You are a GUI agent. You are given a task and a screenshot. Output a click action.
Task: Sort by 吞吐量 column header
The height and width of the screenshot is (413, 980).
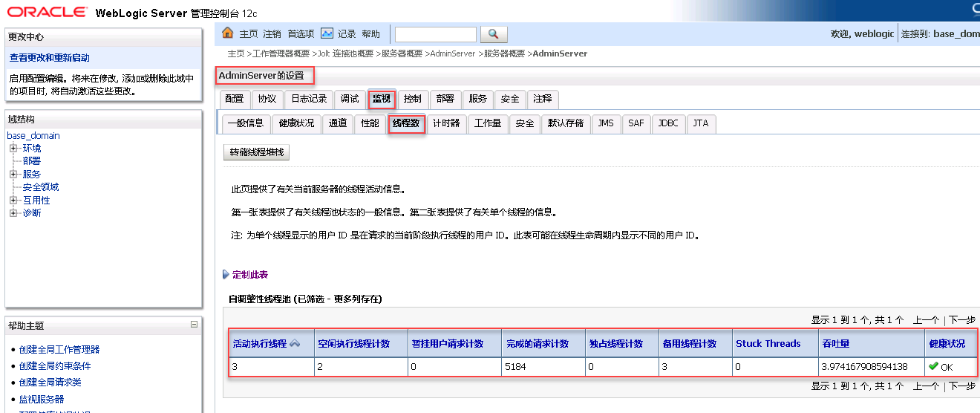[x=836, y=344]
